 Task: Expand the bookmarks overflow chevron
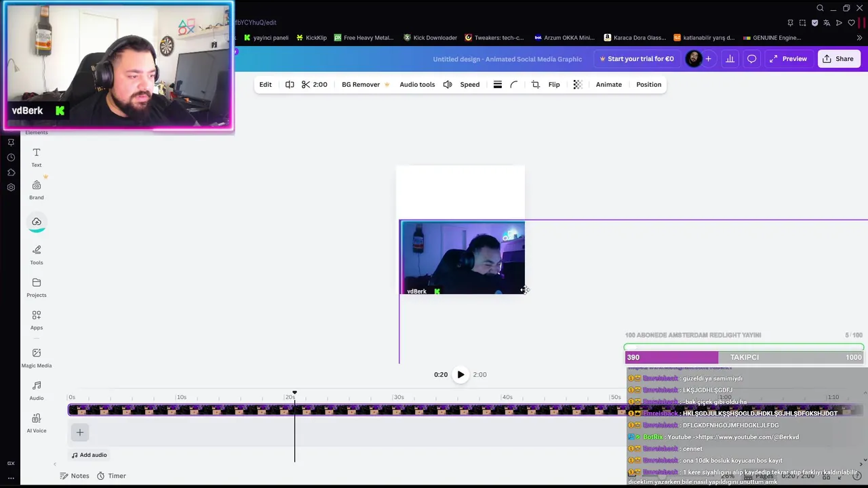click(x=860, y=38)
